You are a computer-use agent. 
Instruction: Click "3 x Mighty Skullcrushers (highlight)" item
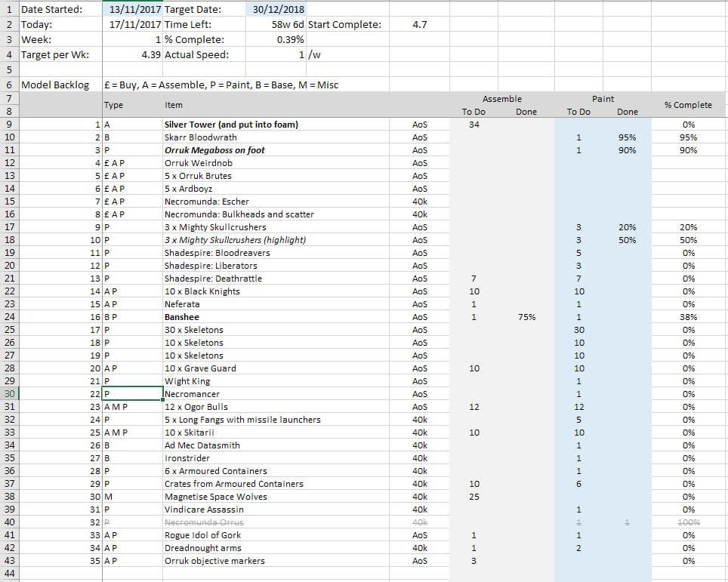236,240
